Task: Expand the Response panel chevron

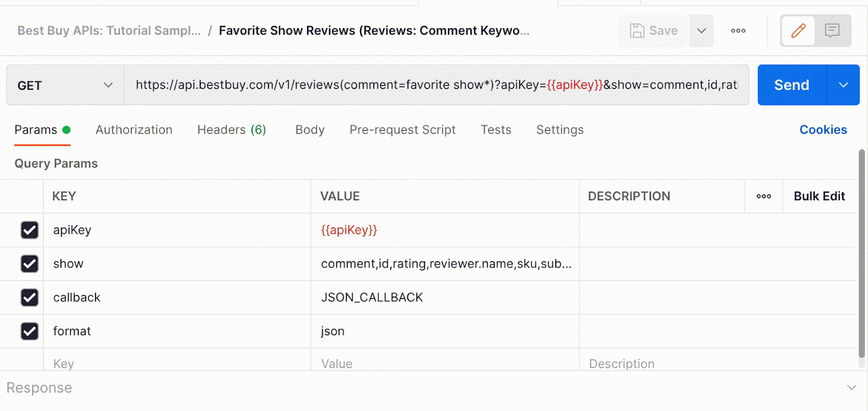Action: pos(851,388)
